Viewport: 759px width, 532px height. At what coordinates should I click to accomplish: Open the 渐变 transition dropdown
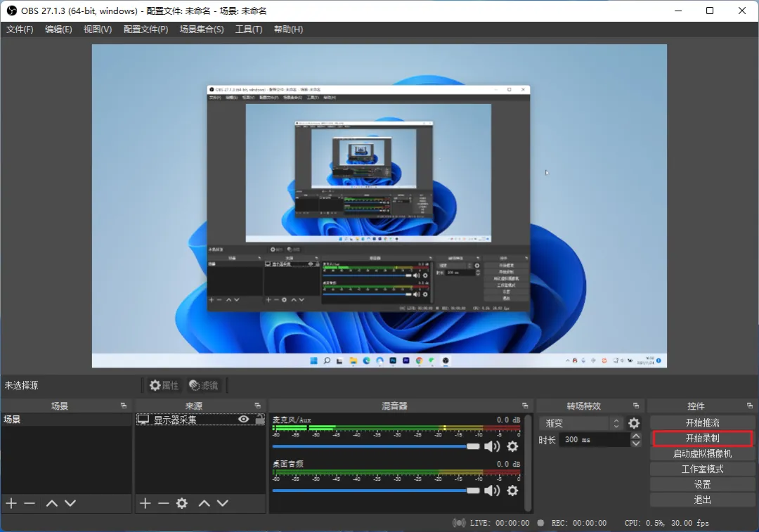(581, 423)
